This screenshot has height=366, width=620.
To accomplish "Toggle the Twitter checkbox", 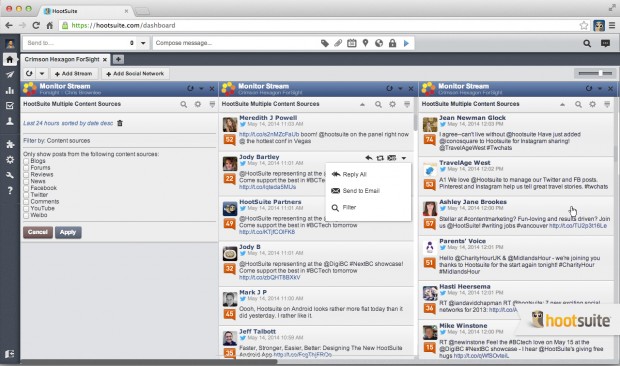I will [x=26, y=195].
